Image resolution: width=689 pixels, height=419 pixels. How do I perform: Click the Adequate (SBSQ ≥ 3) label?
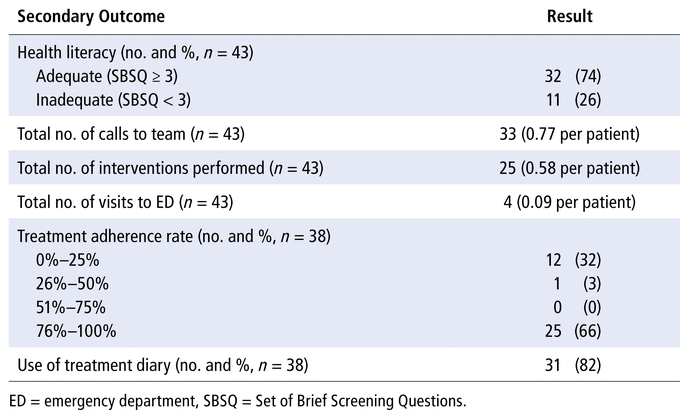[109, 78]
